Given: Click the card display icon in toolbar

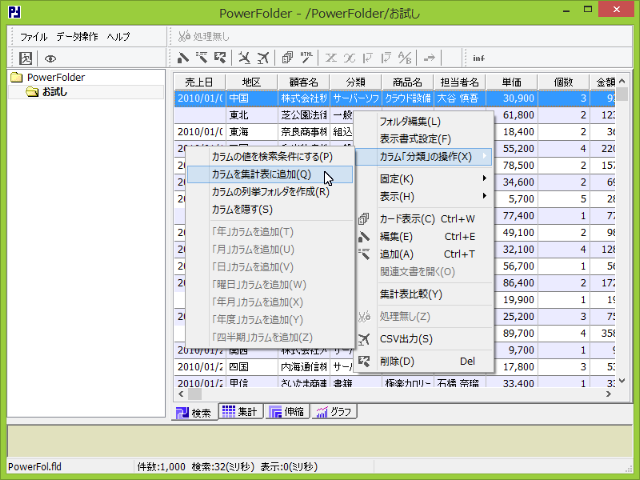Looking at the screenshot, I should [287, 58].
